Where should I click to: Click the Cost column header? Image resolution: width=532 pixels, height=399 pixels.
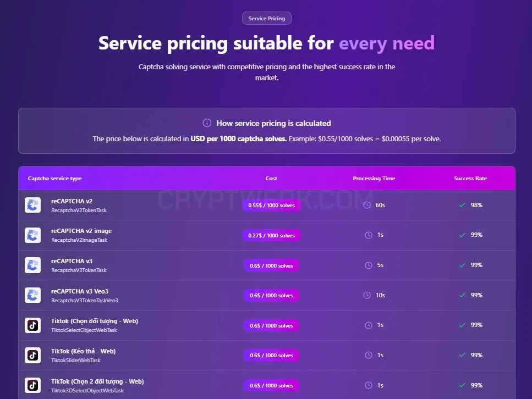271,178
